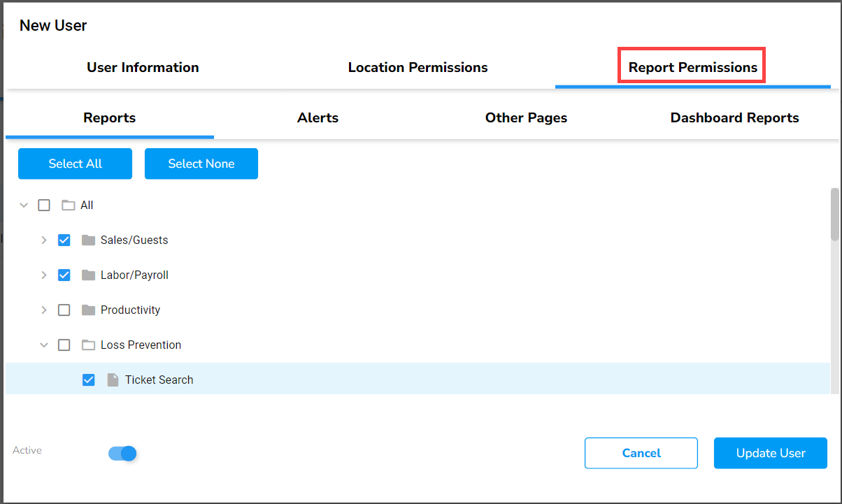The width and height of the screenshot is (842, 504).
Task: Click the Sales/Guests folder icon
Action: 88,240
